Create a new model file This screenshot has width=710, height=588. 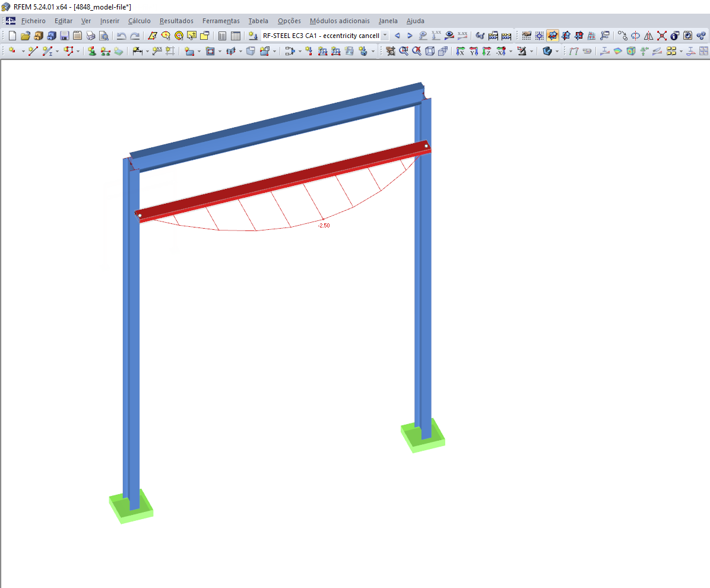click(12, 36)
